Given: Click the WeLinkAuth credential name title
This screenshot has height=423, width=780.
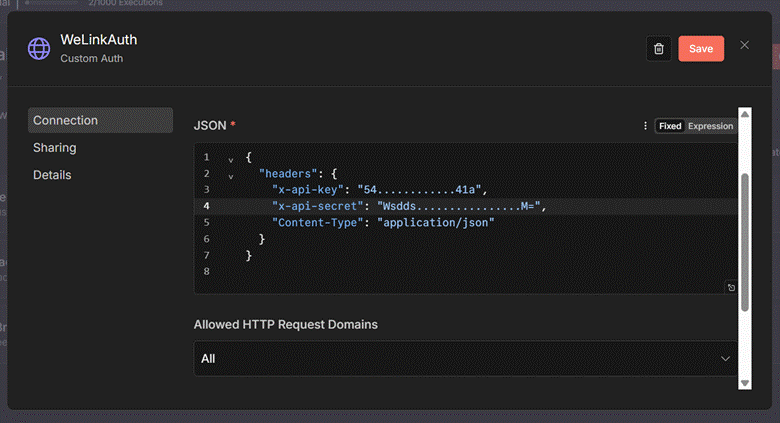Looking at the screenshot, I should [x=98, y=40].
